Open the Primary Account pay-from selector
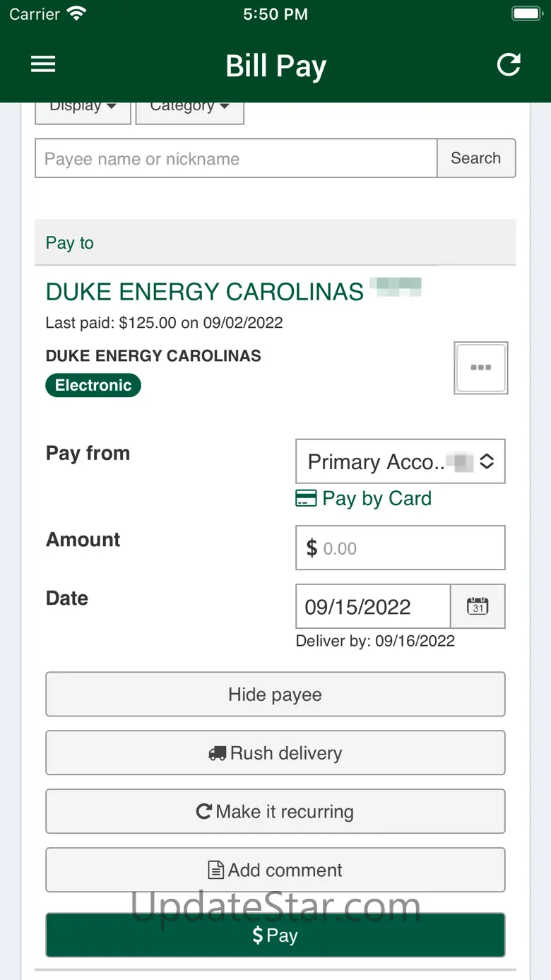This screenshot has width=551, height=980. click(x=400, y=462)
